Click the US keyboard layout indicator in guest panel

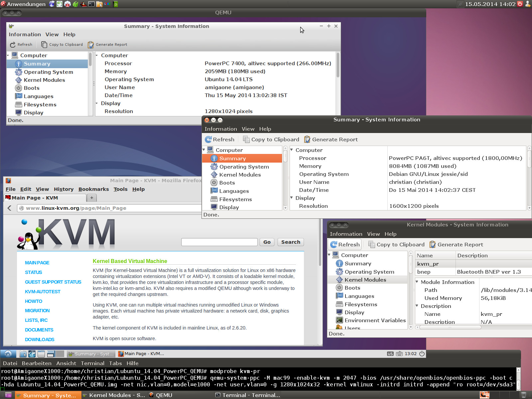pos(390,354)
